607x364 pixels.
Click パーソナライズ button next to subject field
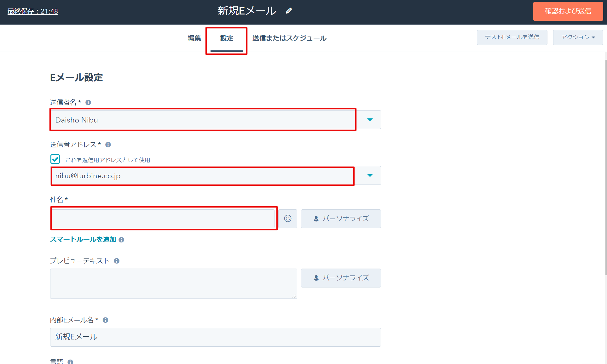pyautogui.click(x=341, y=219)
